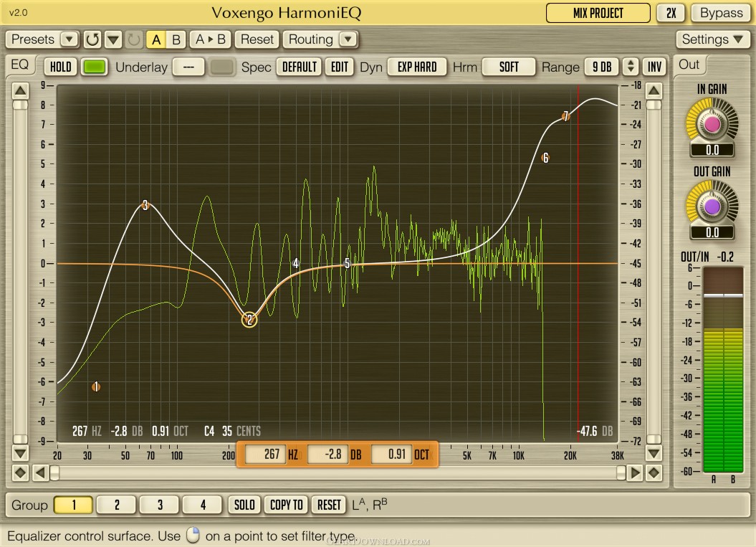Toggle the INV invert button

pyautogui.click(x=654, y=67)
